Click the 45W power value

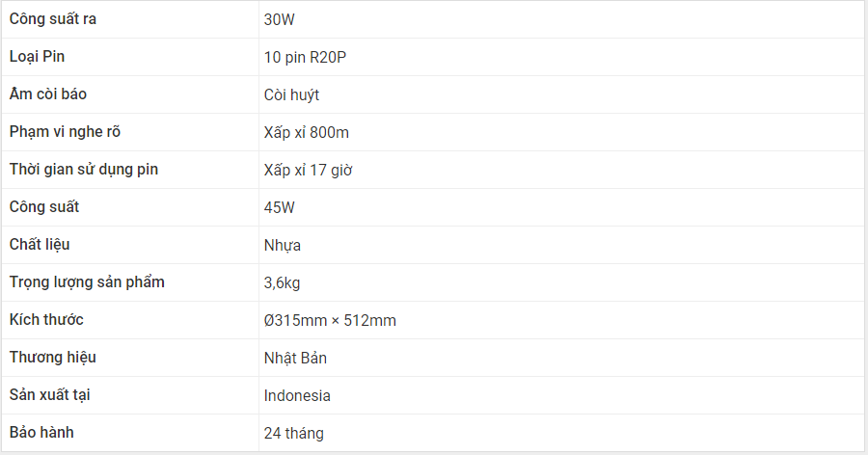(279, 207)
